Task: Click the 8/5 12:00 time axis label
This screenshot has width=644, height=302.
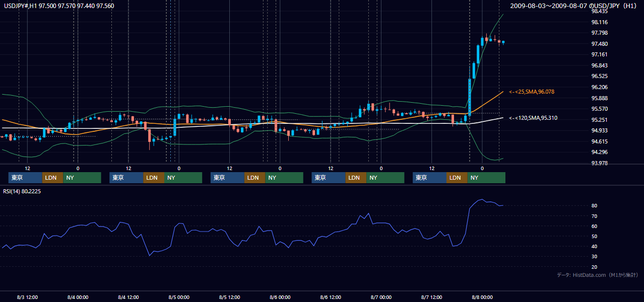Action: (229, 297)
